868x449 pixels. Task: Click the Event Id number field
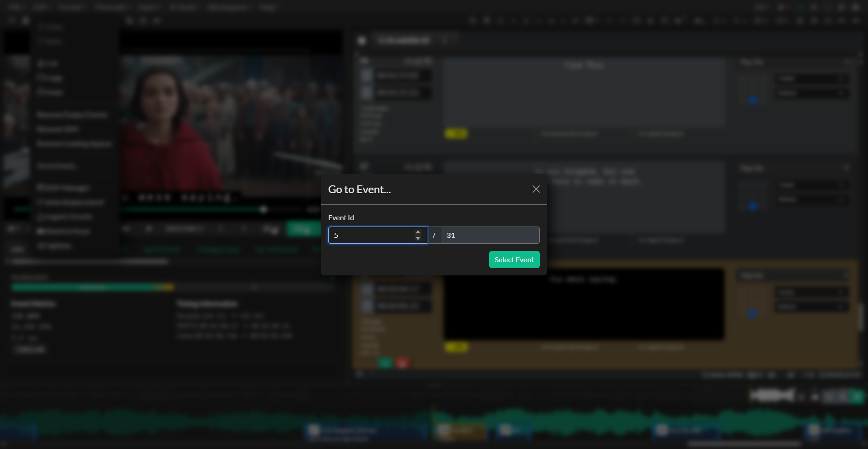click(371, 235)
